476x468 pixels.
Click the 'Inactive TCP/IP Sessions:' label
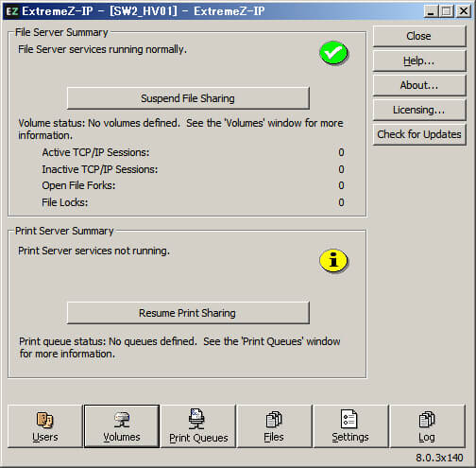click(x=100, y=169)
